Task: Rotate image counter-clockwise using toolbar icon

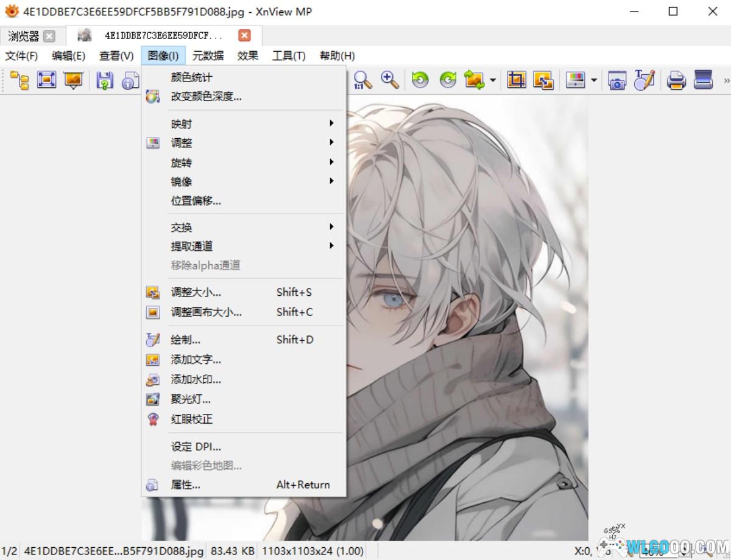Action: (420, 80)
